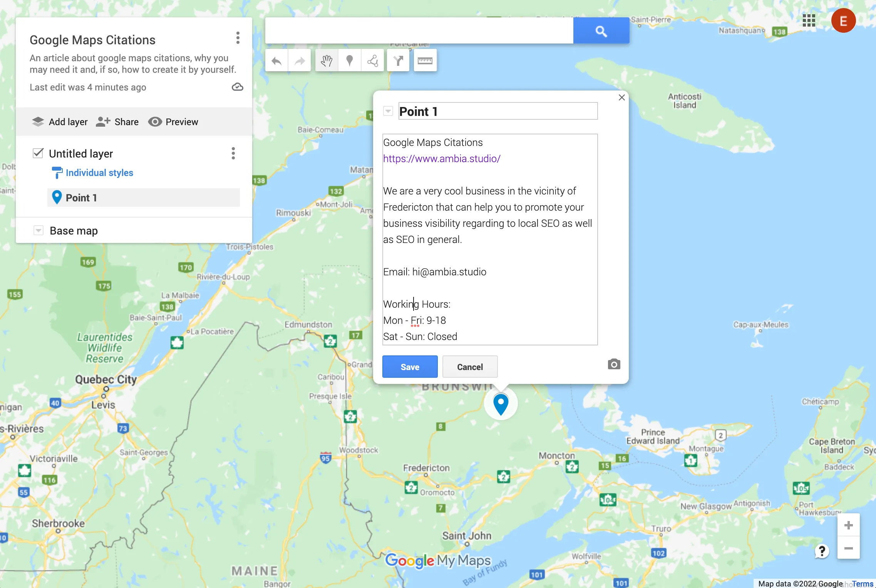876x588 pixels.
Task: Click the camera/add photo icon
Action: [613, 364]
